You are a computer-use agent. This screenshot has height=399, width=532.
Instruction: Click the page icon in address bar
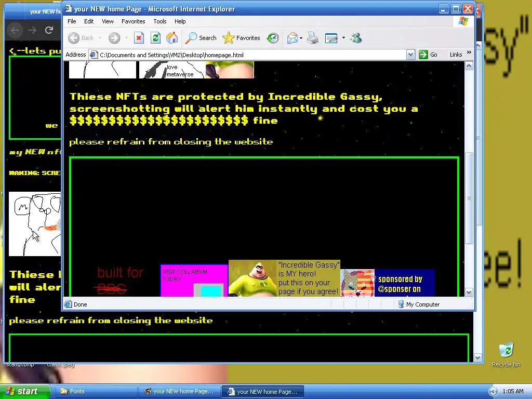(x=94, y=55)
